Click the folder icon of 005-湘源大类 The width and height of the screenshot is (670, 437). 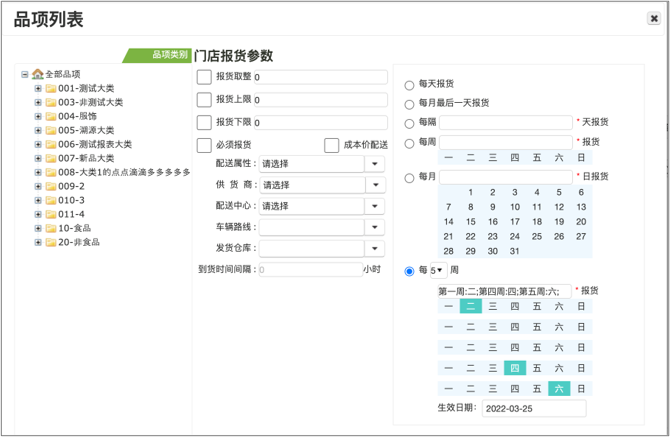click(x=51, y=130)
